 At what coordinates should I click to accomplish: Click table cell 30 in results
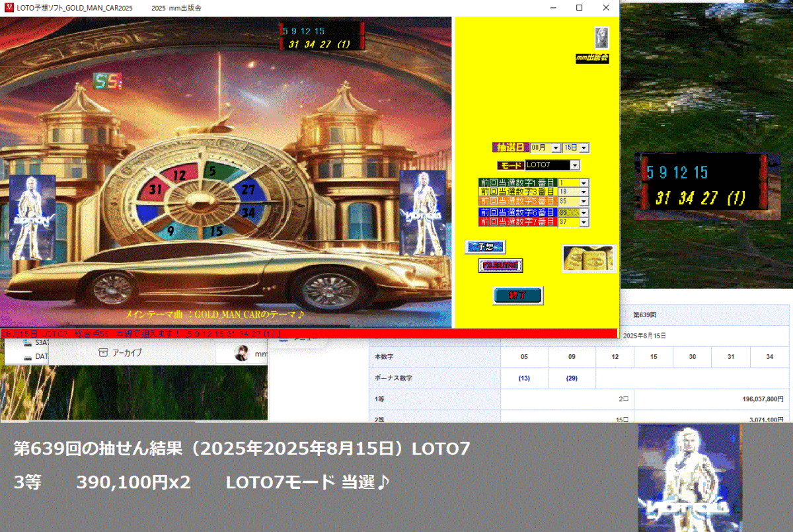click(692, 357)
